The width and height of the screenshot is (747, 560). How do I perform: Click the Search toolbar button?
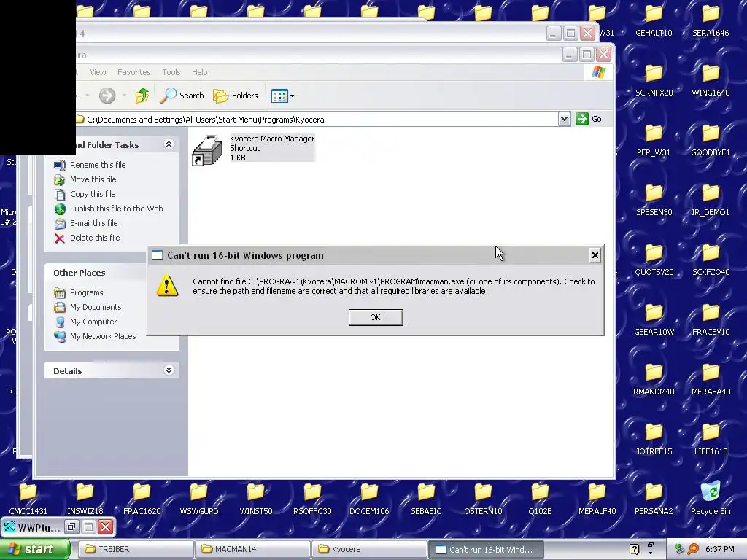click(x=182, y=96)
